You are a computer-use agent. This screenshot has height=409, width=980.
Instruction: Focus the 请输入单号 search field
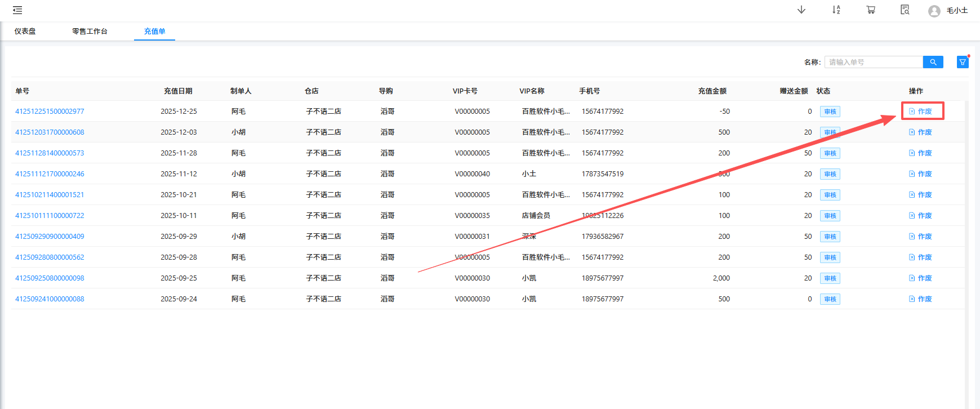point(873,62)
